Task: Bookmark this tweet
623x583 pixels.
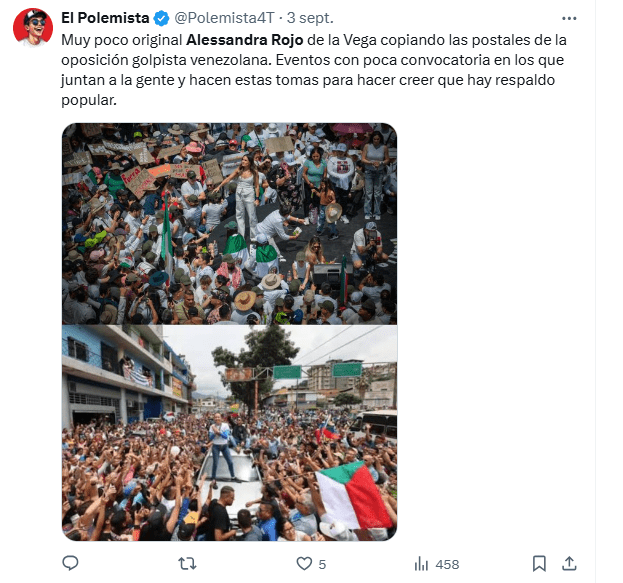Action: pyautogui.click(x=539, y=564)
